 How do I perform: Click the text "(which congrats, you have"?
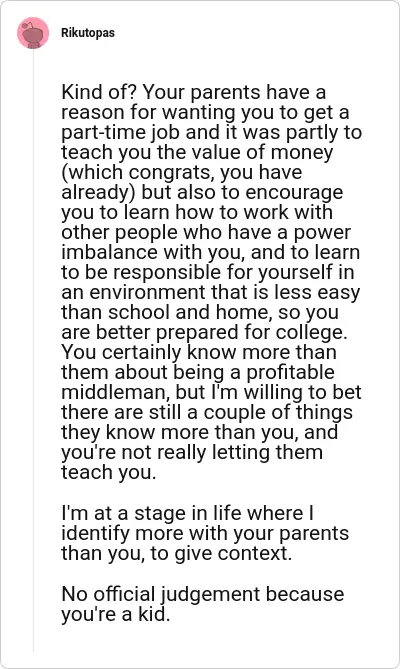pos(182,173)
